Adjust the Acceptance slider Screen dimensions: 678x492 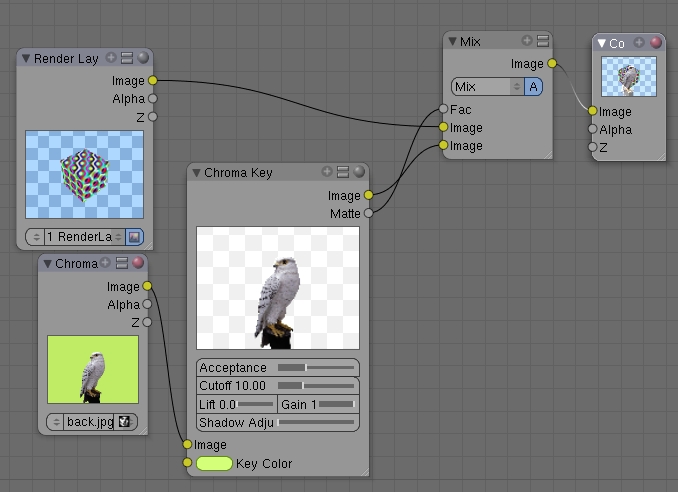[x=278, y=367]
